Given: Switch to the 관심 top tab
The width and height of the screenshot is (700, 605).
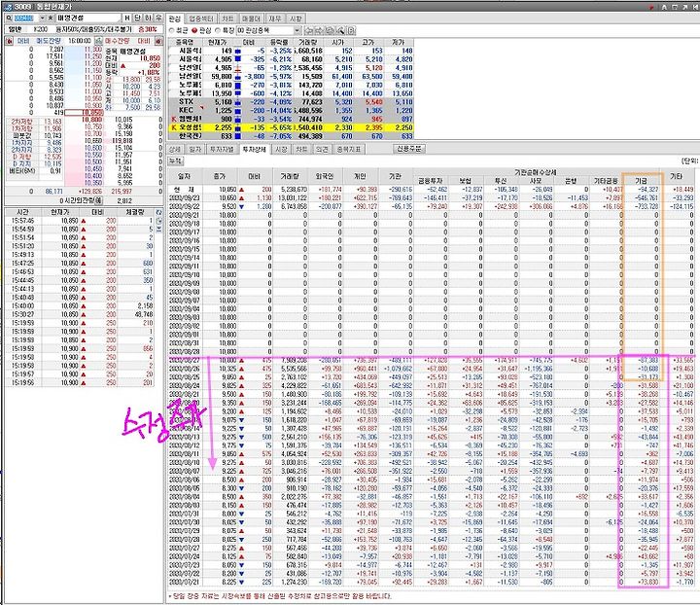Looking at the screenshot, I should [x=175, y=18].
